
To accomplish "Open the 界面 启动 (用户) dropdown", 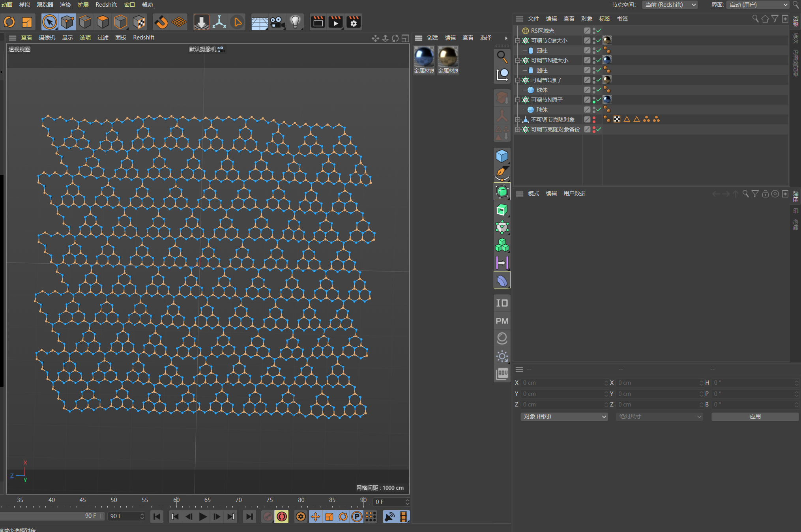I will click(758, 5).
